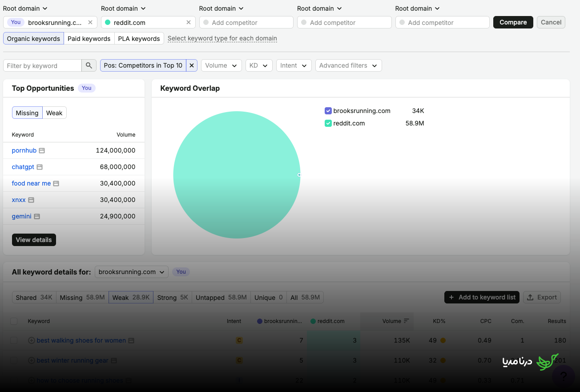Screen dimensions: 580x392
Task: Expand the KD filter dropdown
Action: point(259,65)
